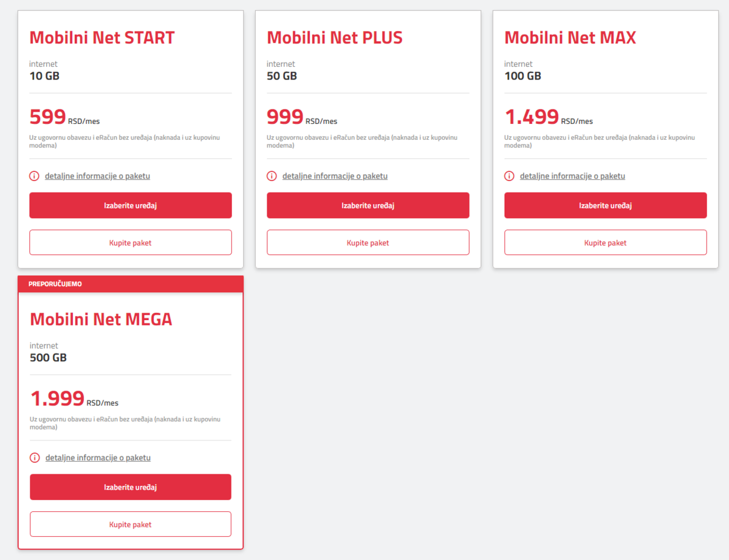
Task: Select Kupite paket for Mobilni Net MEGA
Action: 131,524
